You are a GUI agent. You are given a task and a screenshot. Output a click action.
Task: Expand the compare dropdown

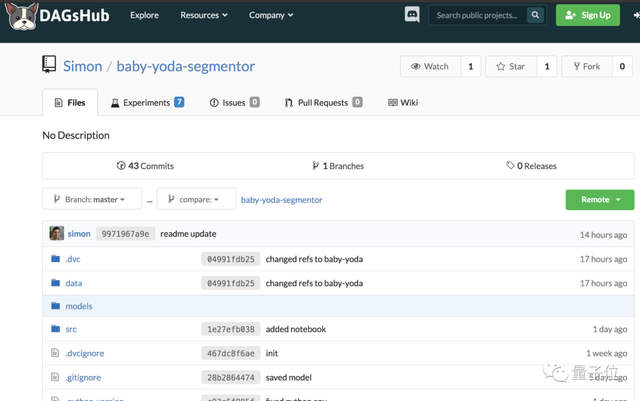click(x=196, y=199)
